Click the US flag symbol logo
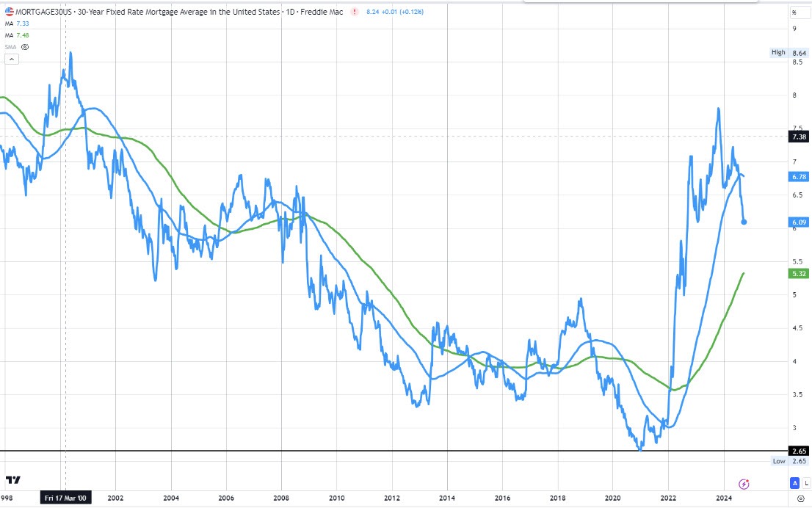The height and width of the screenshot is (508, 812). point(10,12)
